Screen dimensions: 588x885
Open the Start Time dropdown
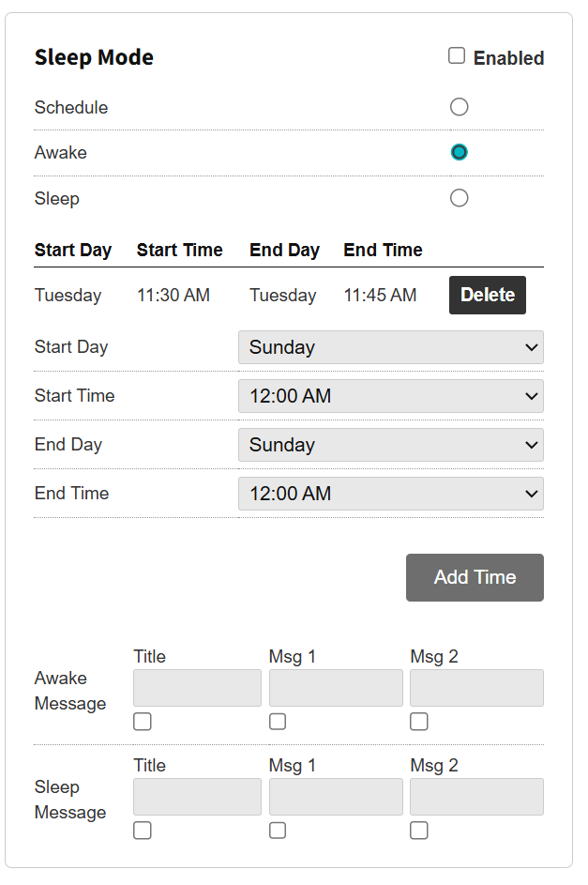pos(390,396)
